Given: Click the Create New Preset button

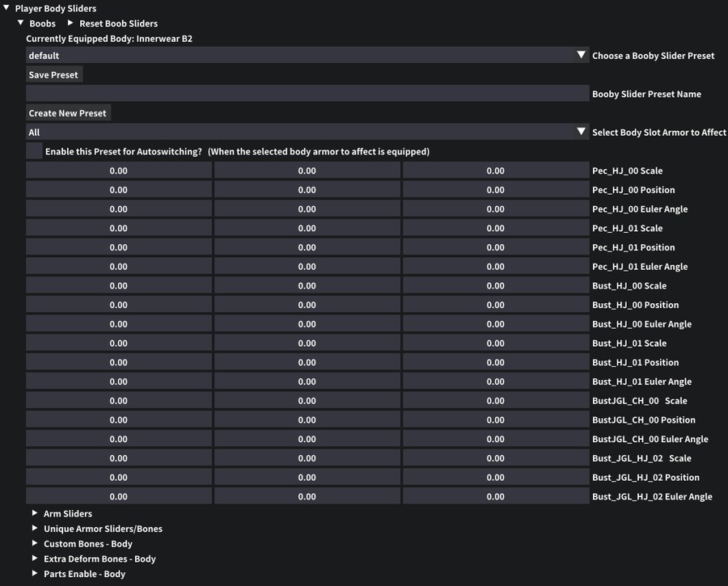Looking at the screenshot, I should (x=68, y=113).
